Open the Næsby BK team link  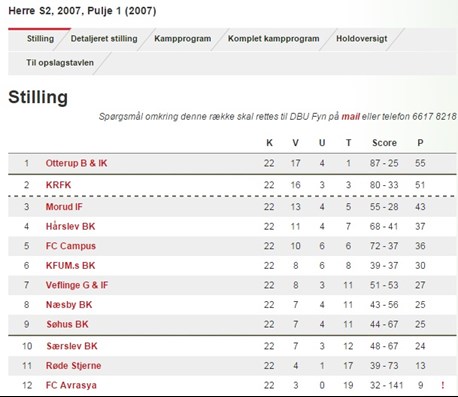(x=69, y=305)
